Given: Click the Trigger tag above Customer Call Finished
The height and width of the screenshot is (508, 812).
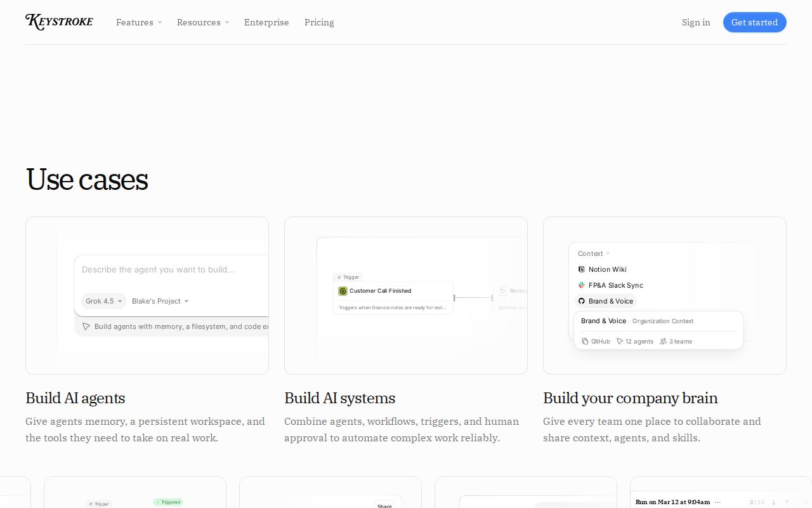Looking at the screenshot, I should click(348, 277).
